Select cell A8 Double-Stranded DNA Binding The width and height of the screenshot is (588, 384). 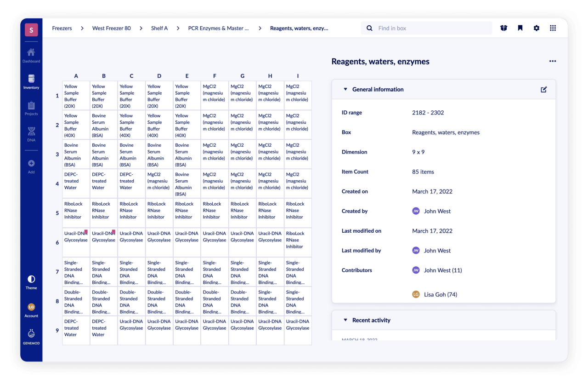point(76,301)
